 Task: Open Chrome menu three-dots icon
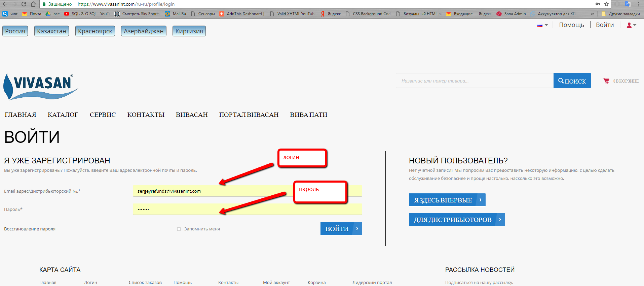639,4
